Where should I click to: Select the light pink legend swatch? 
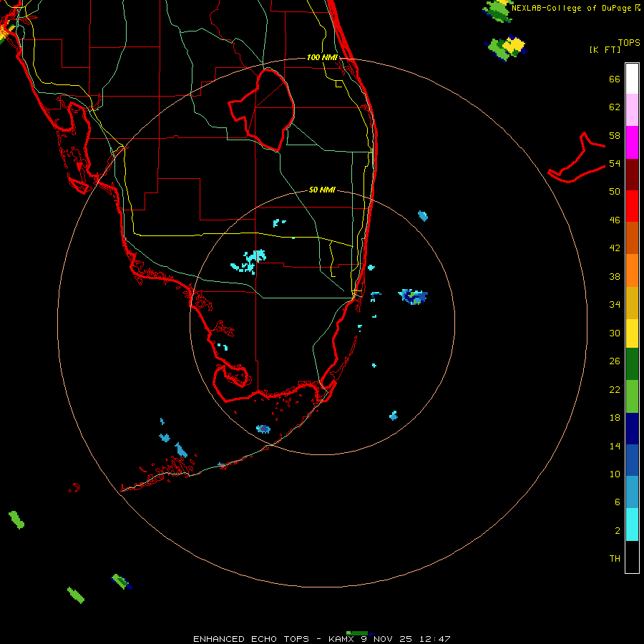coord(632,109)
